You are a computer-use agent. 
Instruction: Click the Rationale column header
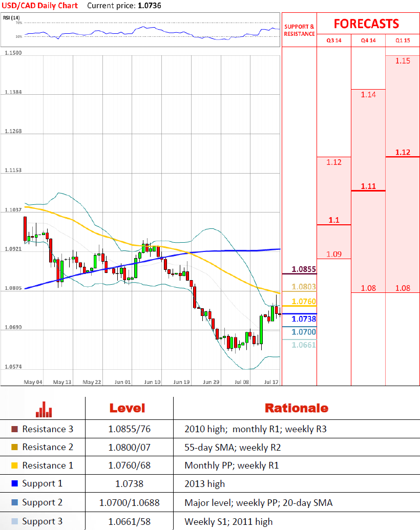(296, 408)
